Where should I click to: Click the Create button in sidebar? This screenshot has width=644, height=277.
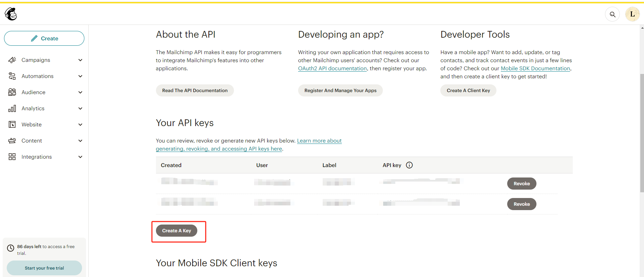pos(44,38)
